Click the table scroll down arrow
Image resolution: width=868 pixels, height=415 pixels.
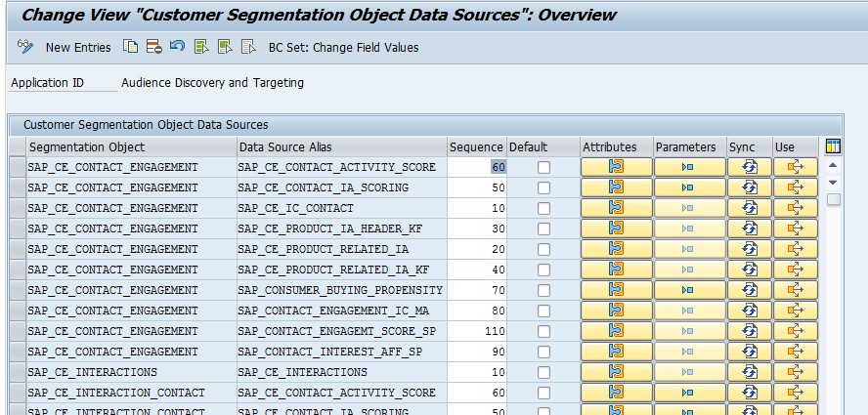833,182
